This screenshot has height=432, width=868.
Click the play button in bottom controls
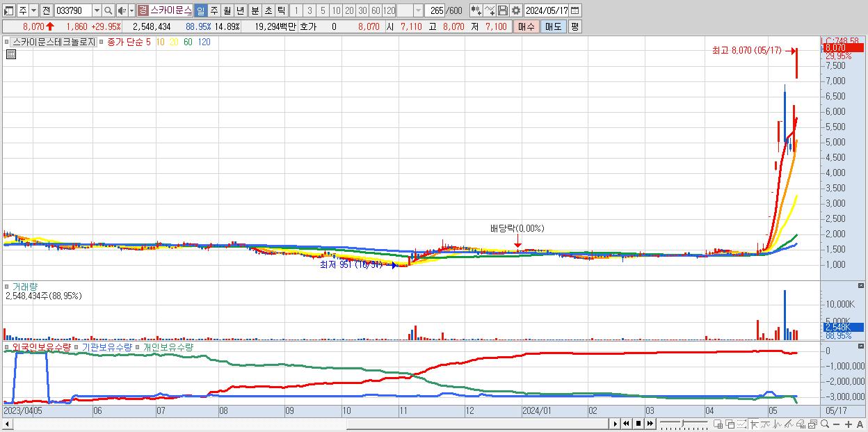(615, 424)
